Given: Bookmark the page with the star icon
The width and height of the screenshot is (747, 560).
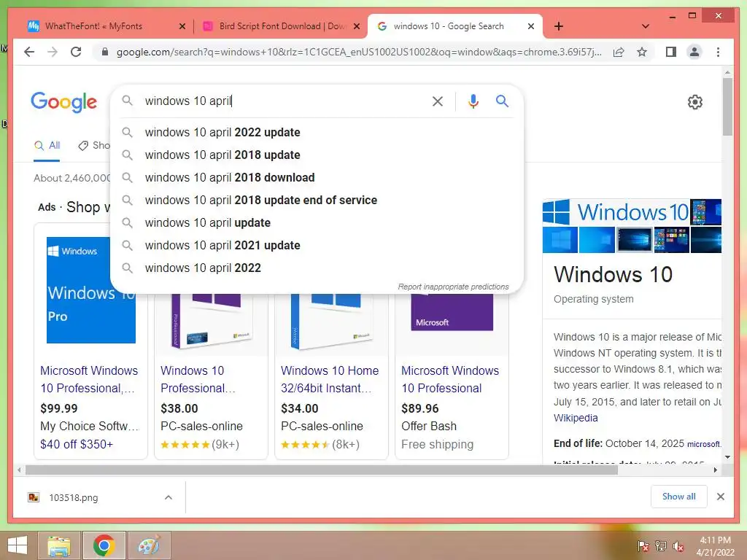Looking at the screenshot, I should coord(642,52).
